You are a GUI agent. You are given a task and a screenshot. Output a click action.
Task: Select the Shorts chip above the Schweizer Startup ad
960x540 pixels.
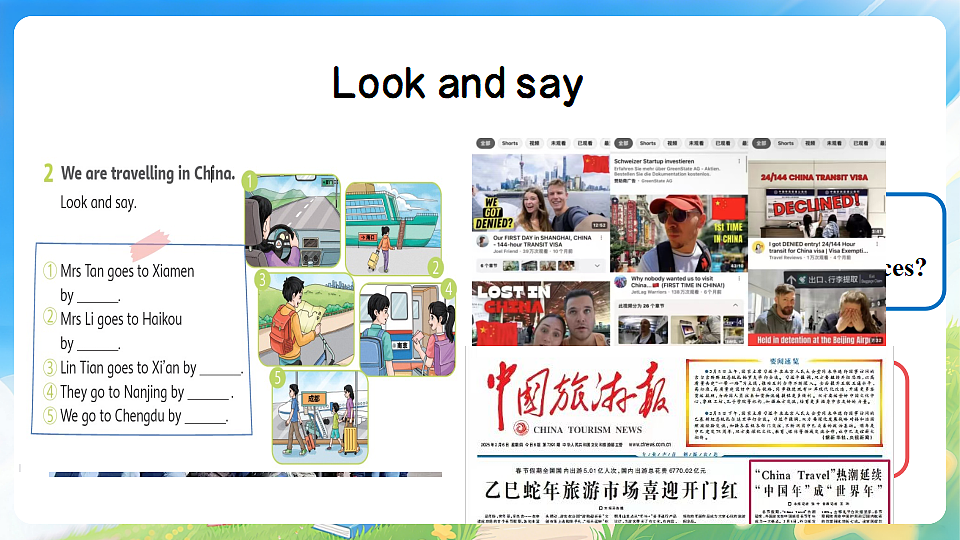(x=648, y=143)
